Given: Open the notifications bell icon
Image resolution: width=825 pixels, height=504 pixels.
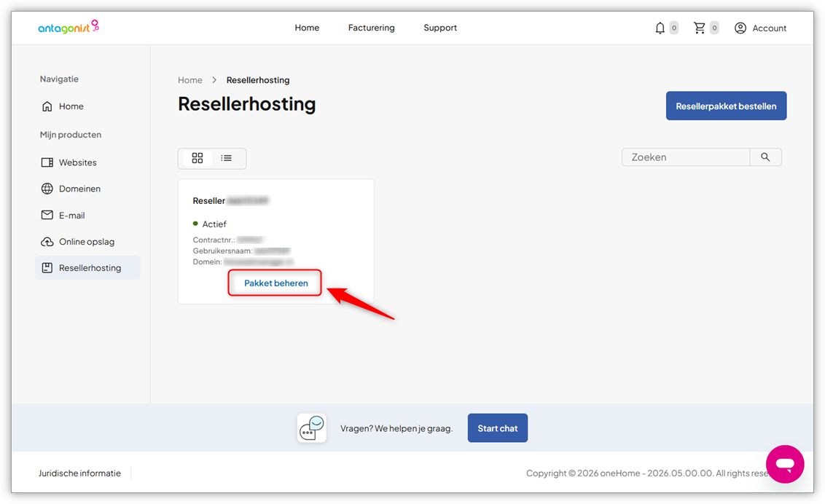Looking at the screenshot, I should point(660,28).
